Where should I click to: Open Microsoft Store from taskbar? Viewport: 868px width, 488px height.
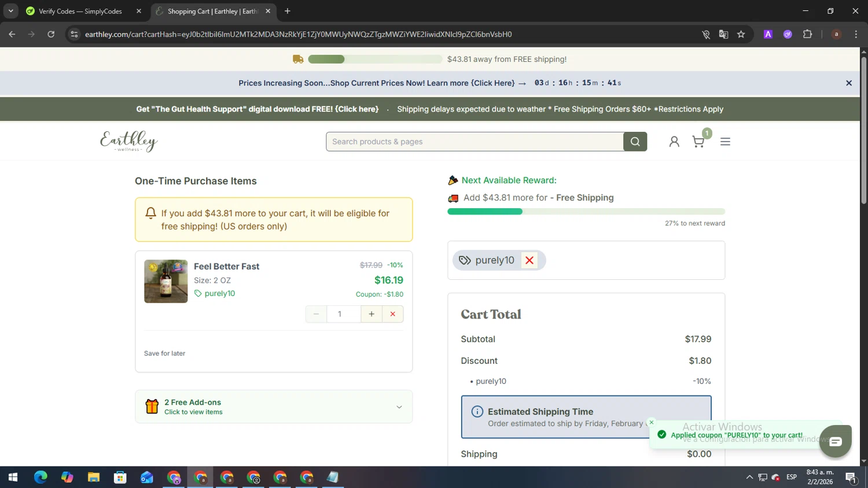pos(120,478)
